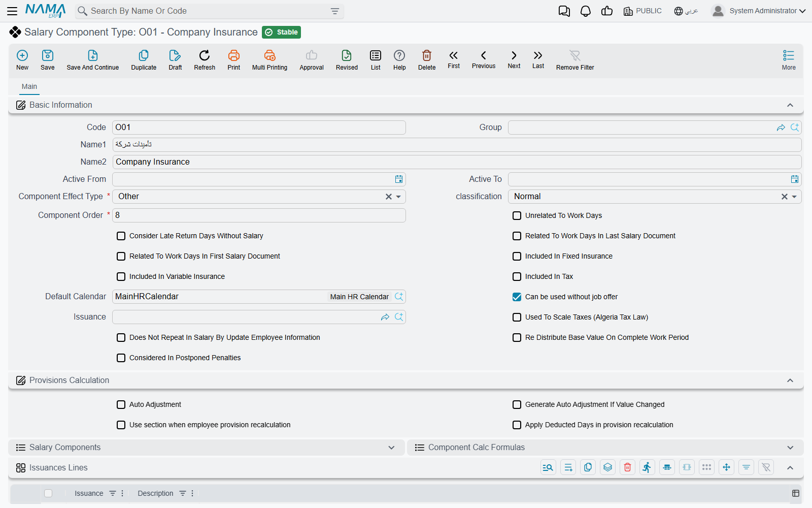Refresh the current record
812x508 pixels.
(205, 60)
